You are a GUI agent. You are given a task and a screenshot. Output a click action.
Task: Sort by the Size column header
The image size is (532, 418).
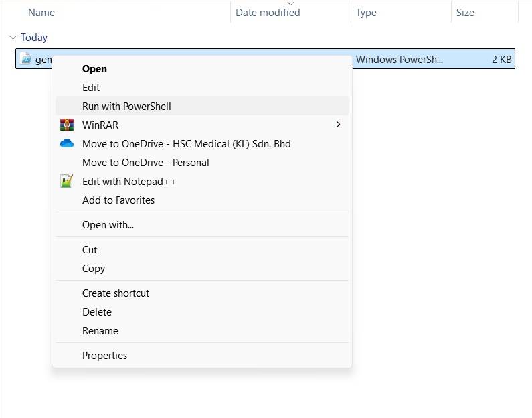click(465, 13)
